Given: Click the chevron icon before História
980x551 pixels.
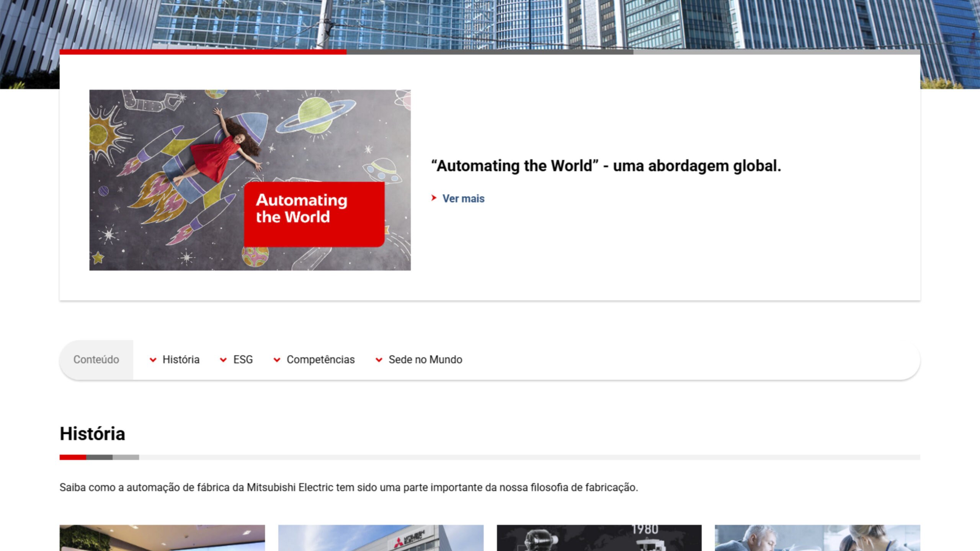Looking at the screenshot, I should coord(153,360).
